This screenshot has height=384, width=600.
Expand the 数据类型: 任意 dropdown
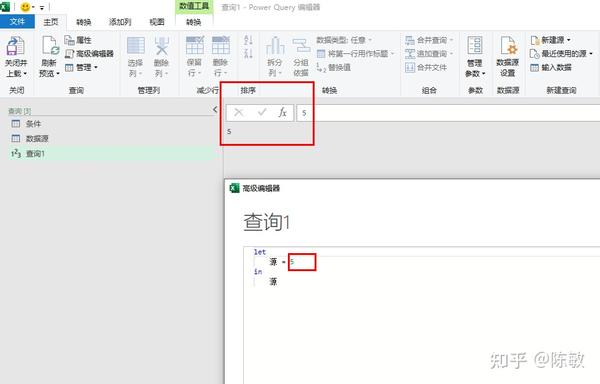pyautogui.click(x=344, y=40)
